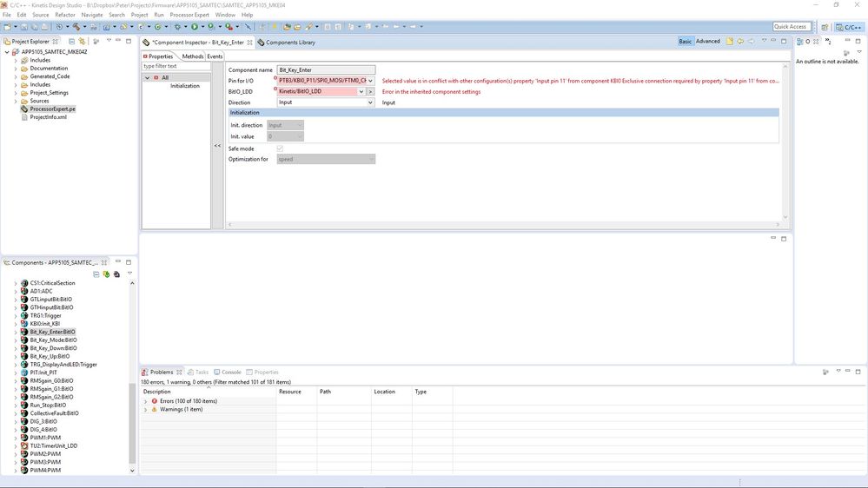Switch to the Console tab

pyautogui.click(x=228, y=372)
